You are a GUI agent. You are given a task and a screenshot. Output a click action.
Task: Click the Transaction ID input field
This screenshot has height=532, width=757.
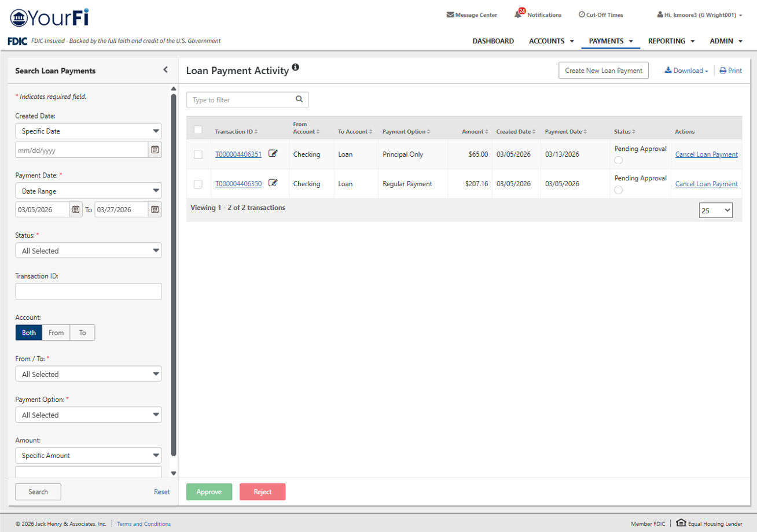pos(89,291)
